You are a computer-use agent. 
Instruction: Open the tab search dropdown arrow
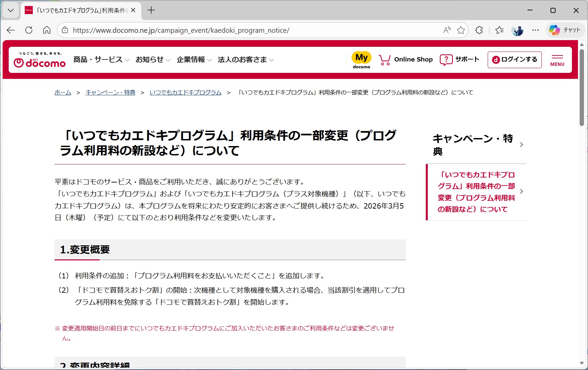pos(10,10)
